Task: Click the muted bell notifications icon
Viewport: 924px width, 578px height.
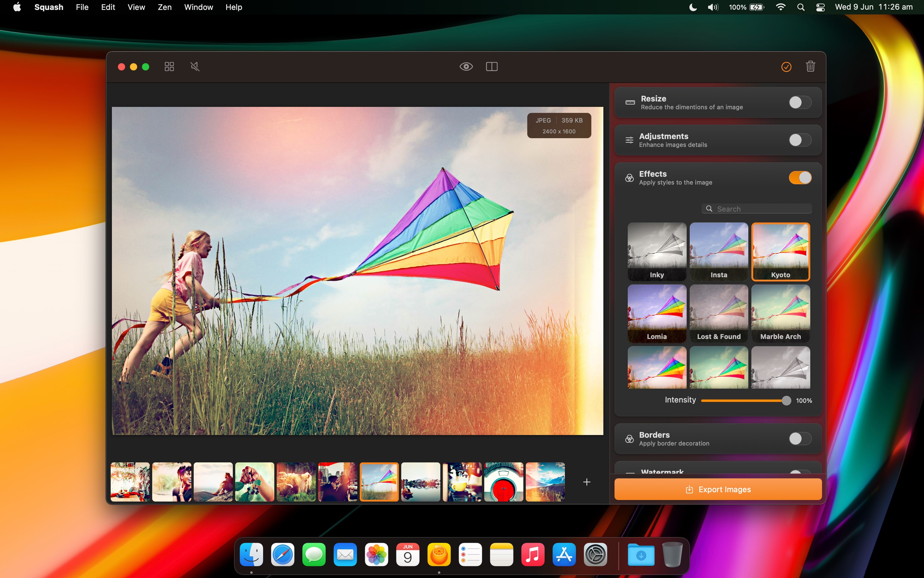Action: (195, 67)
